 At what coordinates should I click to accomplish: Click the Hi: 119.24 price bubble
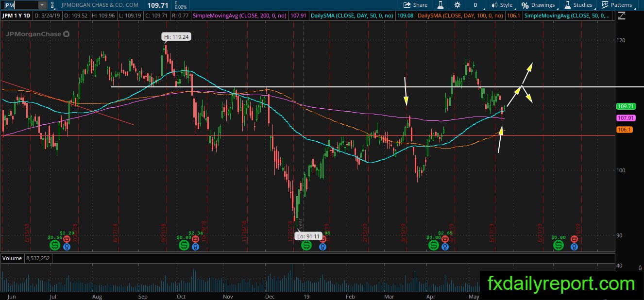175,36
